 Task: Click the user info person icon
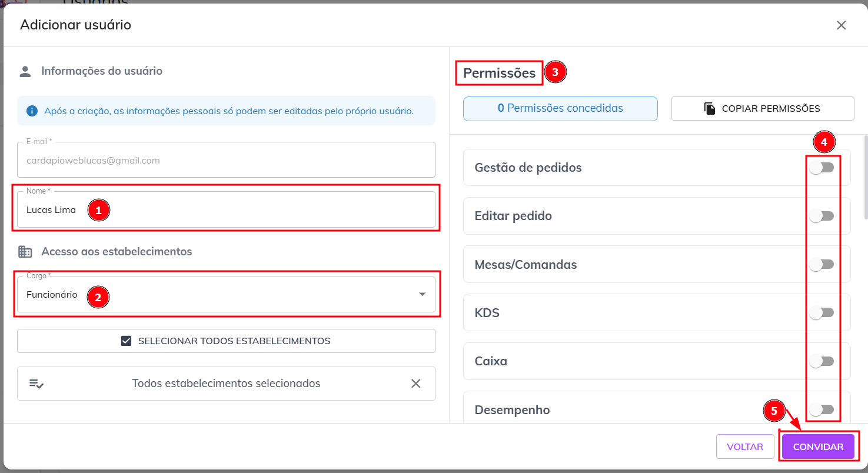[25, 72]
